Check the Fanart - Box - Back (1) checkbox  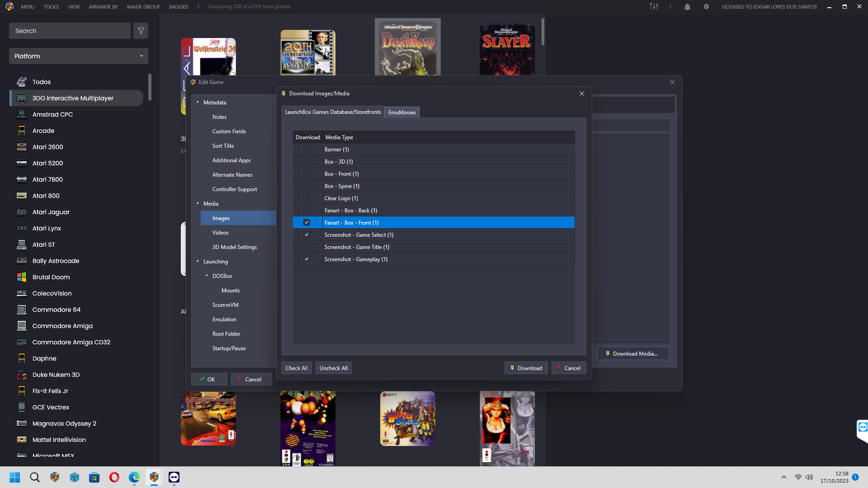(x=307, y=210)
